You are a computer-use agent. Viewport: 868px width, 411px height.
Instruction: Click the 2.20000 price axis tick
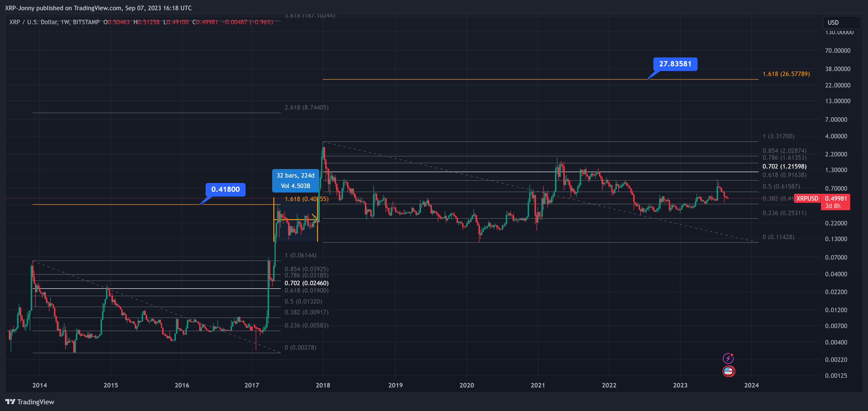(836, 154)
